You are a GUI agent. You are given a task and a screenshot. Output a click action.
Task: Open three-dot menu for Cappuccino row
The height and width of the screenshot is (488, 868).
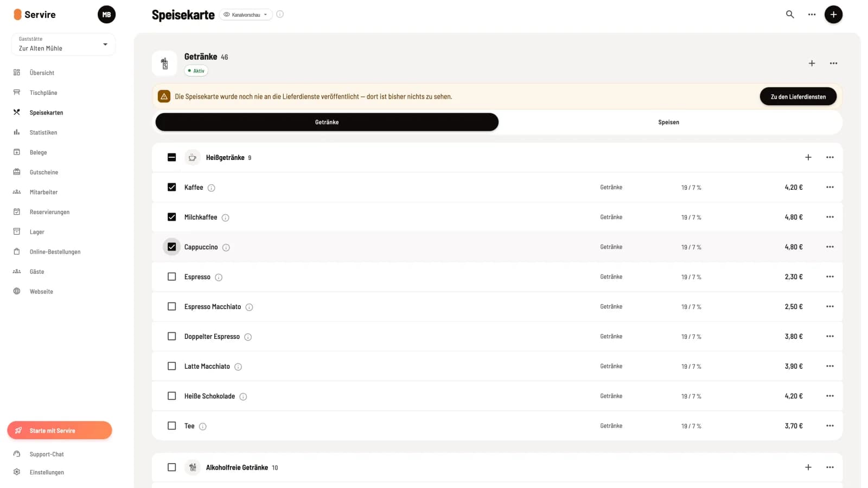(830, 247)
